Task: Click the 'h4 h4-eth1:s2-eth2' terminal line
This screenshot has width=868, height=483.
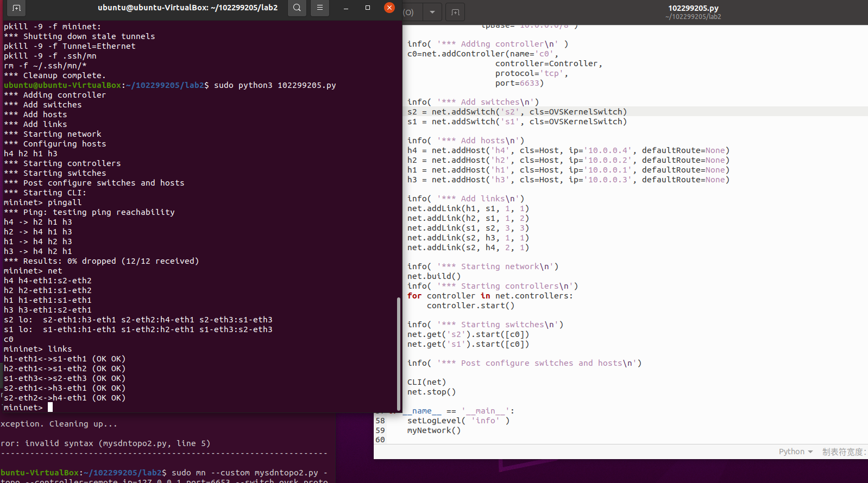Action: 48,281
